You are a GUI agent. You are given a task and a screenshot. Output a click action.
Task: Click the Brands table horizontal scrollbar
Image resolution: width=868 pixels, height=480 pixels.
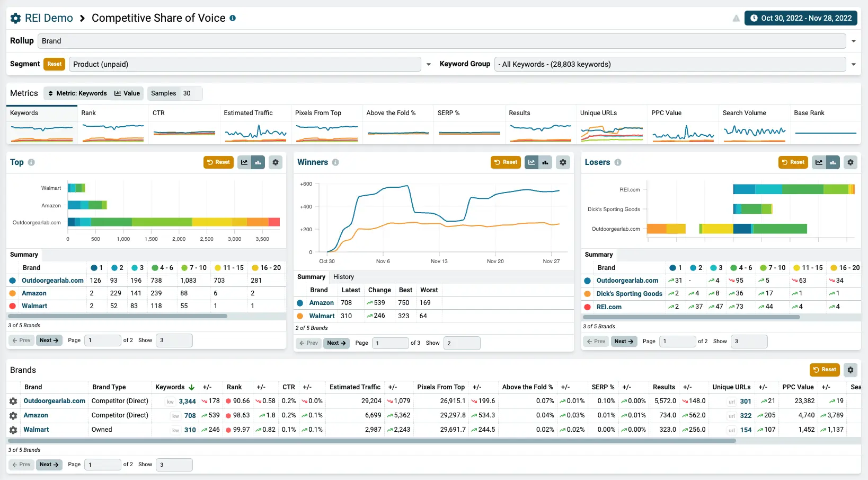371,441
